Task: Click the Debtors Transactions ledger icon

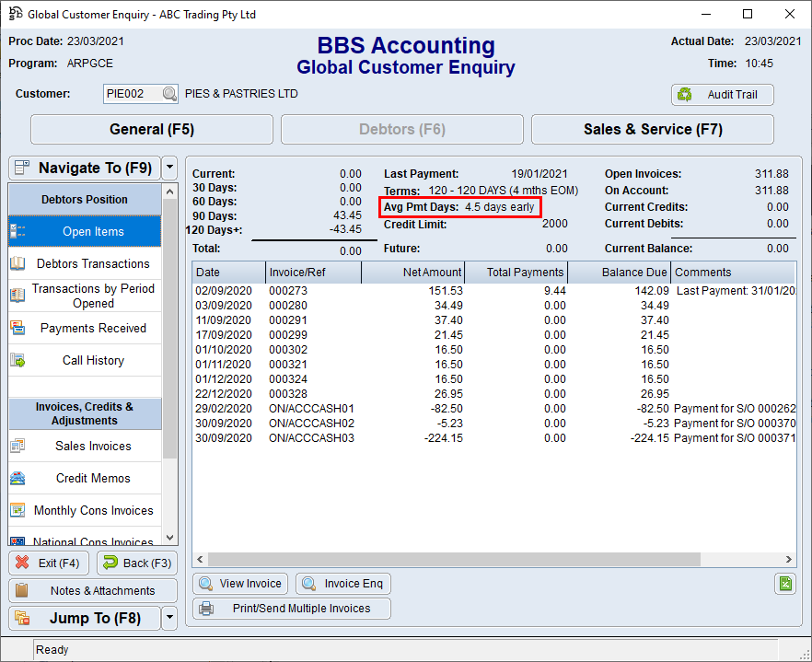Action: pos(18,263)
